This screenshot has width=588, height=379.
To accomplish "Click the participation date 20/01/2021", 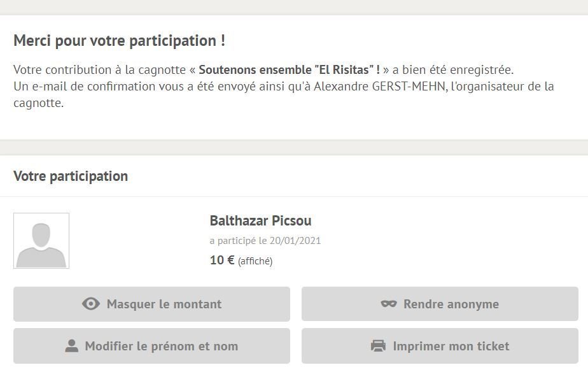I will tap(295, 241).
